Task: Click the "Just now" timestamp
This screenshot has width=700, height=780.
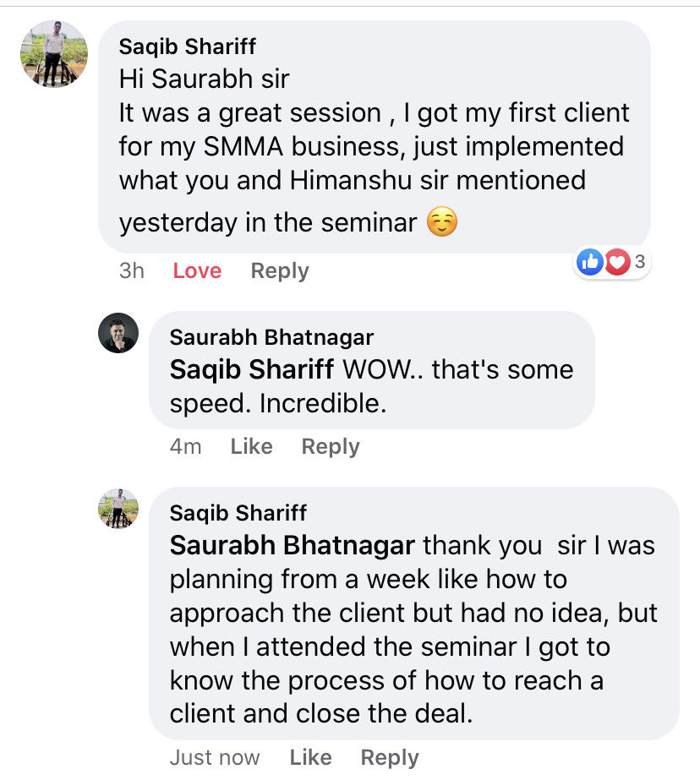Action: pos(215,758)
